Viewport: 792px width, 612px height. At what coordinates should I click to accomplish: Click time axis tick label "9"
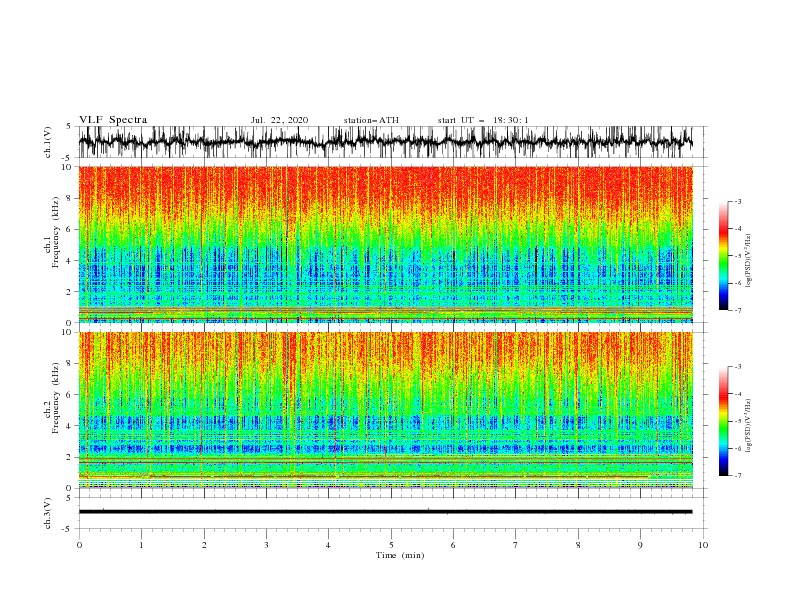[640, 545]
